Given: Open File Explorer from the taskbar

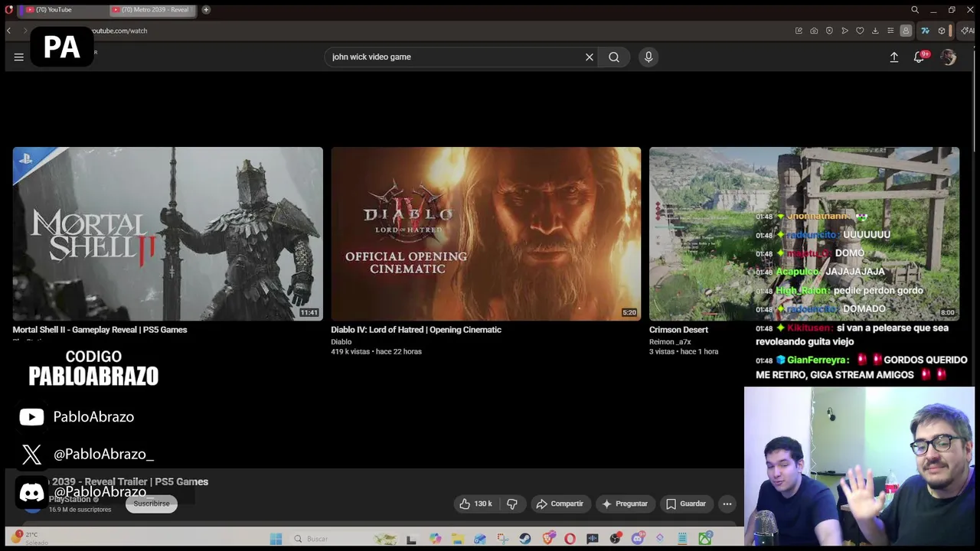Looking at the screenshot, I should 458,539.
